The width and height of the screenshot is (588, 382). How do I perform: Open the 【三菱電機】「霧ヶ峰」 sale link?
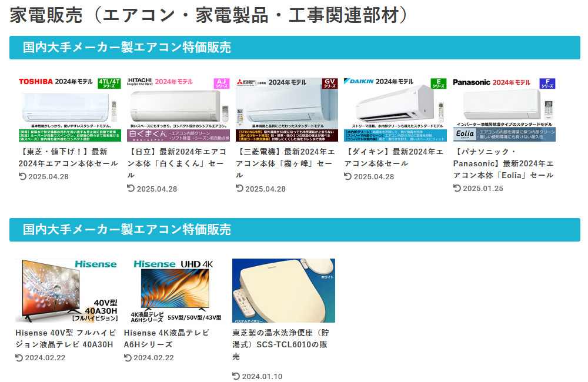tap(285, 163)
